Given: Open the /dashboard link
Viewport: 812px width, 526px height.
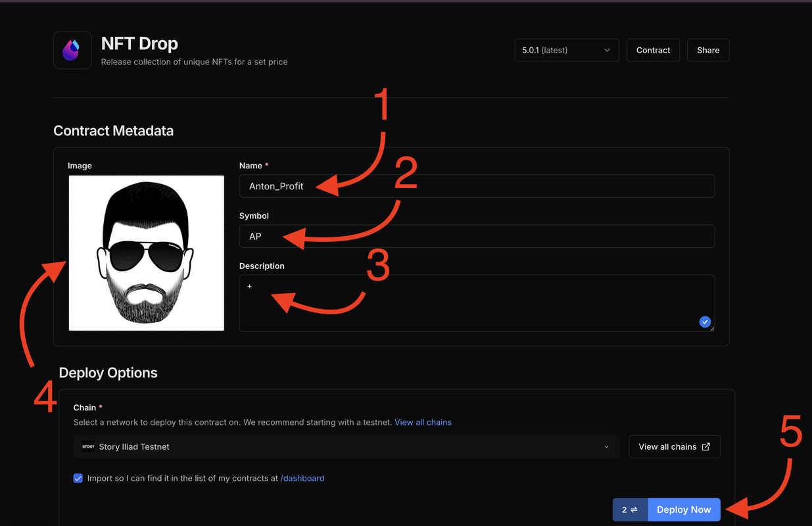Looking at the screenshot, I should [302, 478].
